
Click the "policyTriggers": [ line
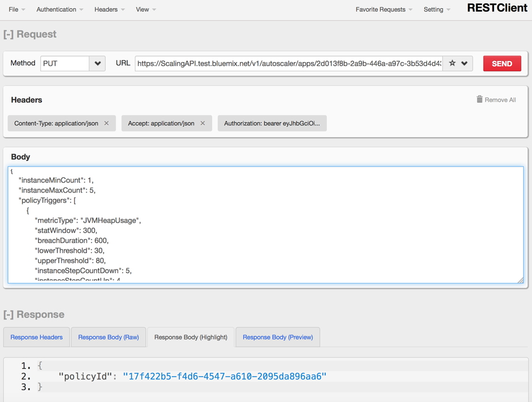click(47, 200)
